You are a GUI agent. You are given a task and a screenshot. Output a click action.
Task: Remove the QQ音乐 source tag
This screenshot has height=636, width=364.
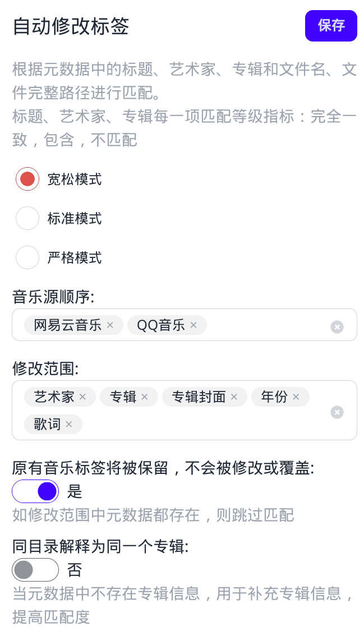tap(193, 325)
